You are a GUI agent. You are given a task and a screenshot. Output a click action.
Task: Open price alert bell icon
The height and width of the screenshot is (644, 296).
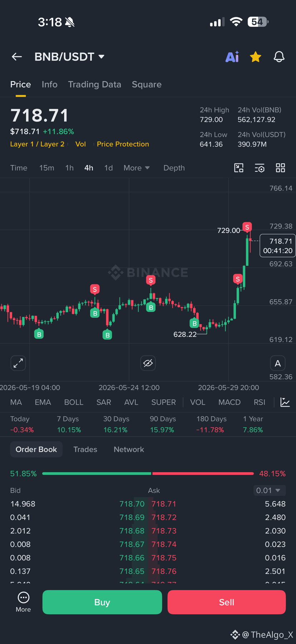[279, 57]
